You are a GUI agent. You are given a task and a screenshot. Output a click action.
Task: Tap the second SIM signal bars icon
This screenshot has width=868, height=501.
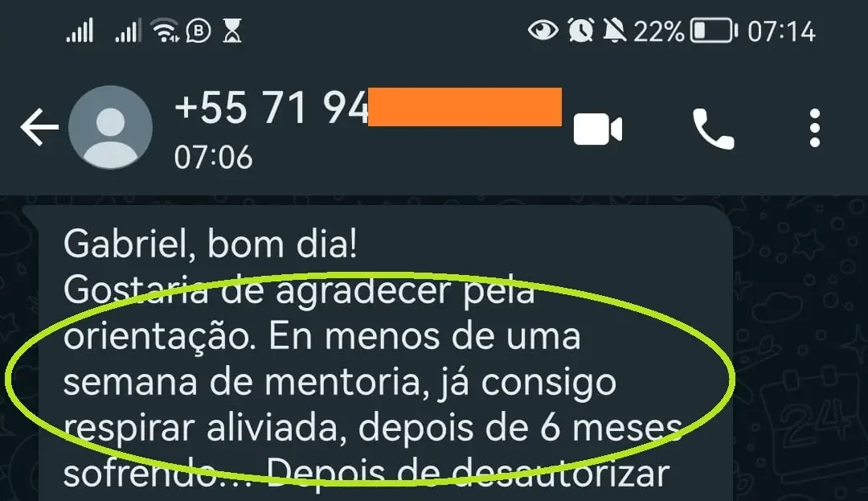point(128,31)
